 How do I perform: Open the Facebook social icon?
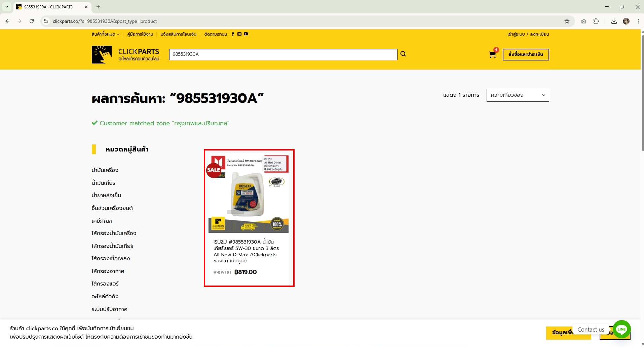pos(233,34)
